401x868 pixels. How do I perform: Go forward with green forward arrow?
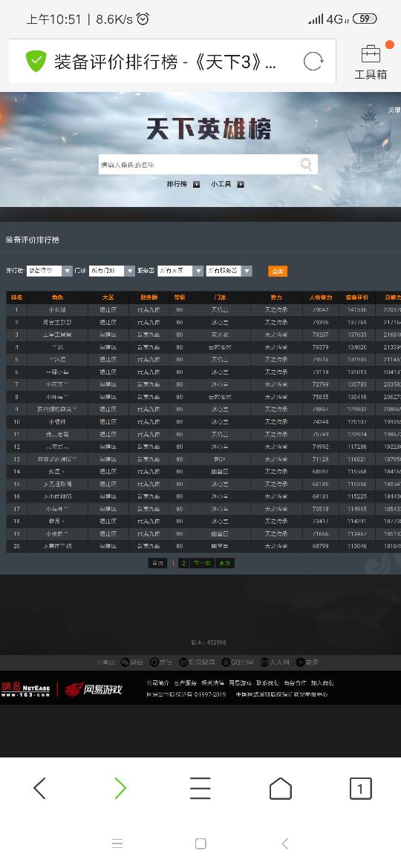[x=120, y=789]
